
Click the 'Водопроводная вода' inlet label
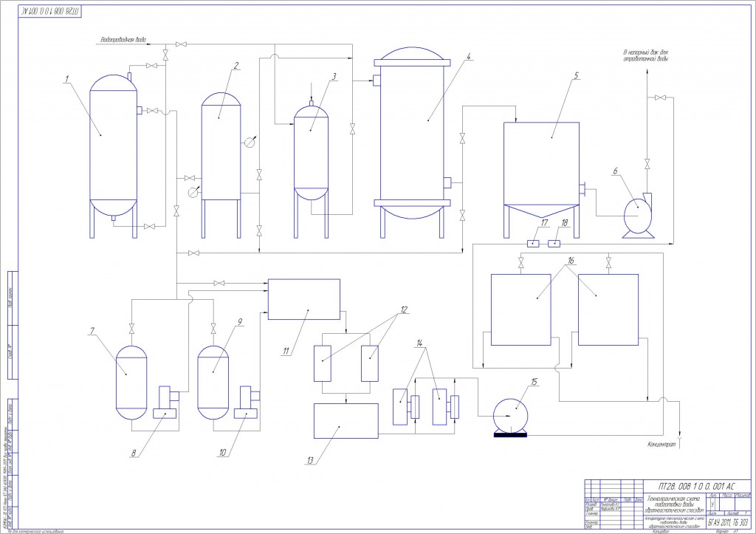[123, 39]
